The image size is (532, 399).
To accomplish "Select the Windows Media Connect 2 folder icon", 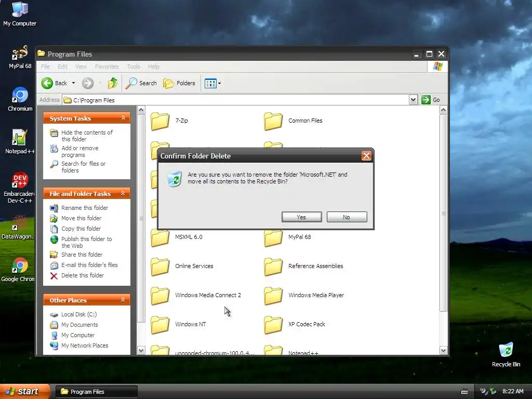I will pyautogui.click(x=160, y=296).
